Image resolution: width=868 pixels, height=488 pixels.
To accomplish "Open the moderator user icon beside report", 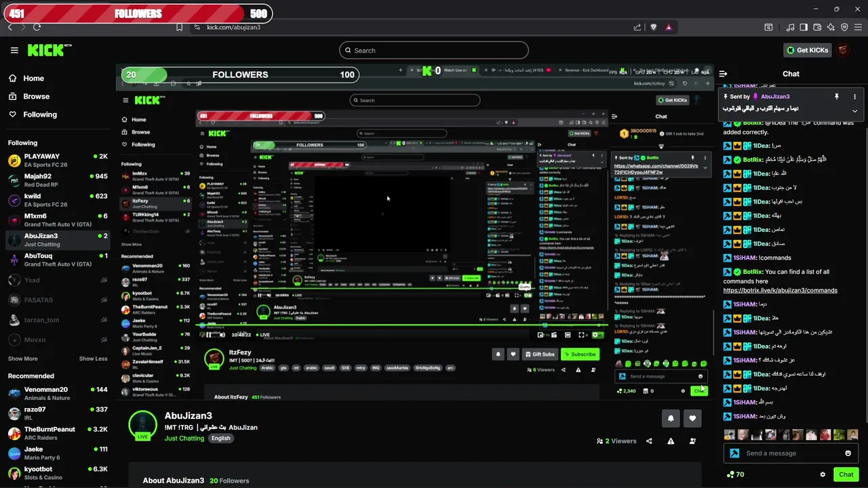I will click(692, 441).
